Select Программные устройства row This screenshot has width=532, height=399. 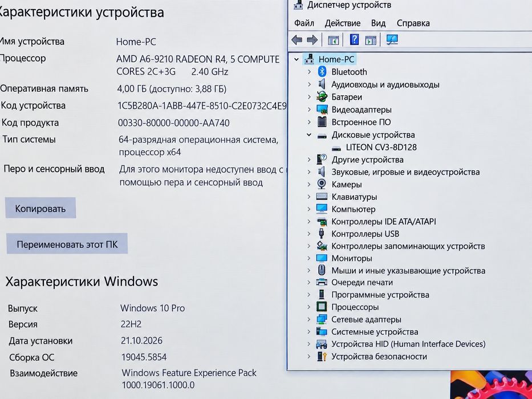pos(380,295)
